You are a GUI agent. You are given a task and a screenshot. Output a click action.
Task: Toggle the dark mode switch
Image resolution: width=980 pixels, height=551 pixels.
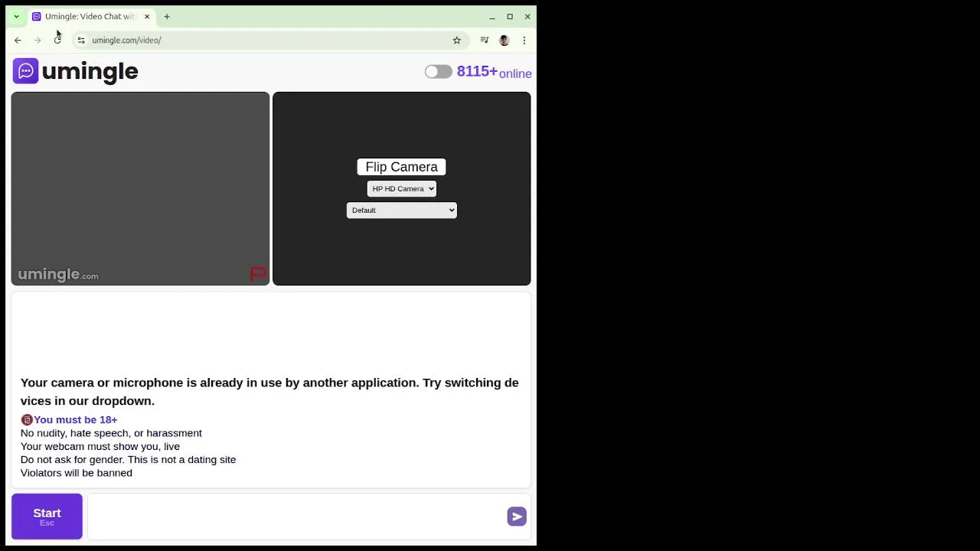point(439,71)
